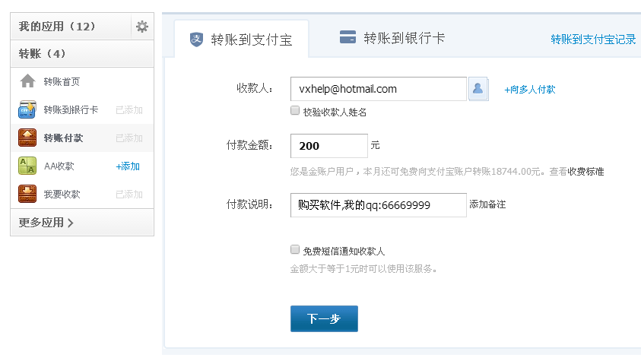
Task: Enable the 校验收款人姓名 checkbox
Action: pyautogui.click(x=295, y=111)
